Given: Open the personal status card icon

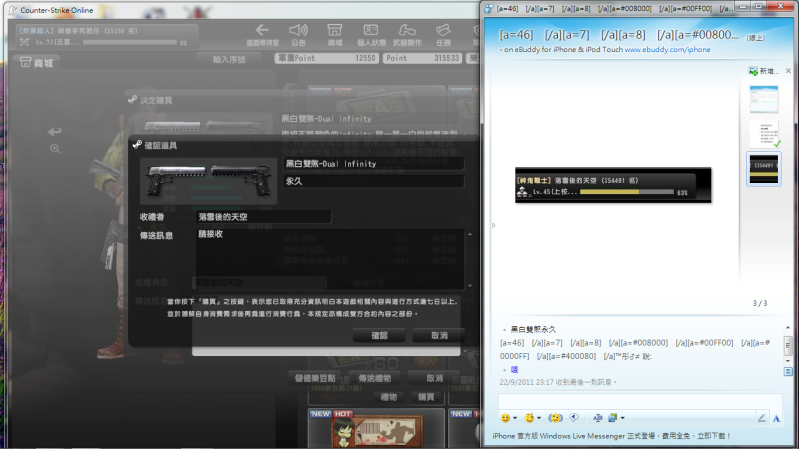Looking at the screenshot, I should (x=370, y=31).
